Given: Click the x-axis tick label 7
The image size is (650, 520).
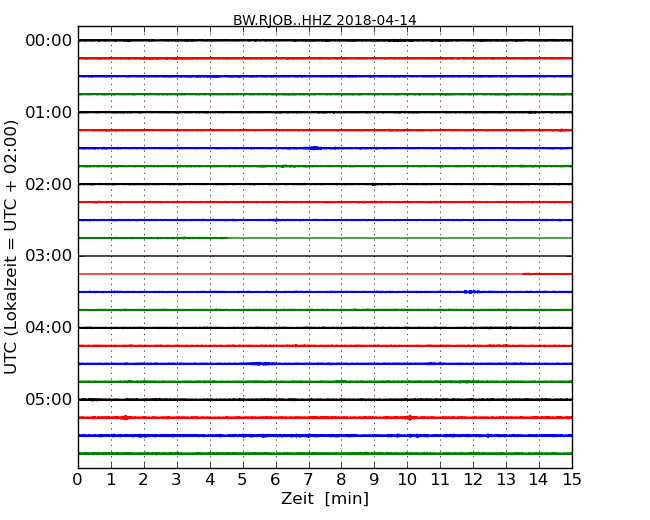Looking at the screenshot, I should [308, 480].
